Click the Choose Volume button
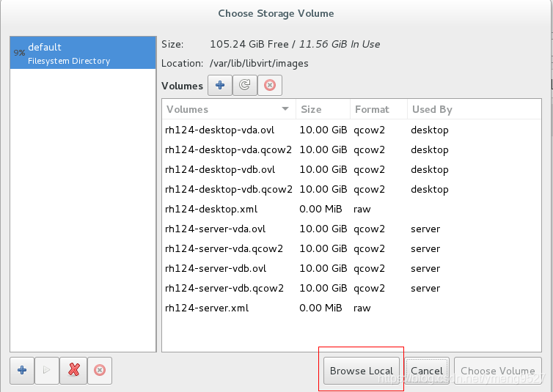553x392 pixels. click(x=498, y=371)
